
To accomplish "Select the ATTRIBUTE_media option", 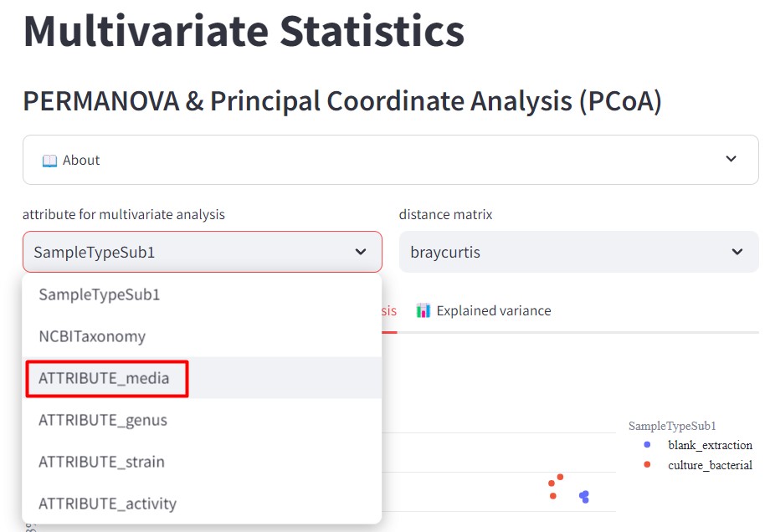I will (104, 378).
